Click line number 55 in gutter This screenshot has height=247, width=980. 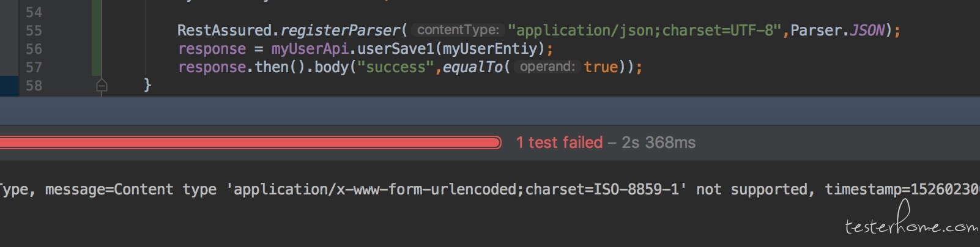tap(34, 31)
